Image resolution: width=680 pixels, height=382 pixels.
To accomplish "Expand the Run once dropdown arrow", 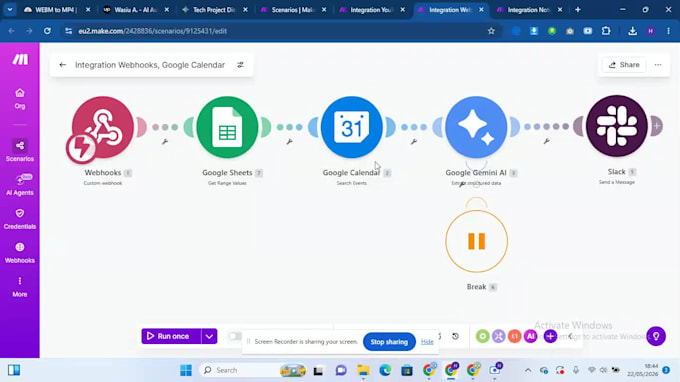I will pos(209,336).
